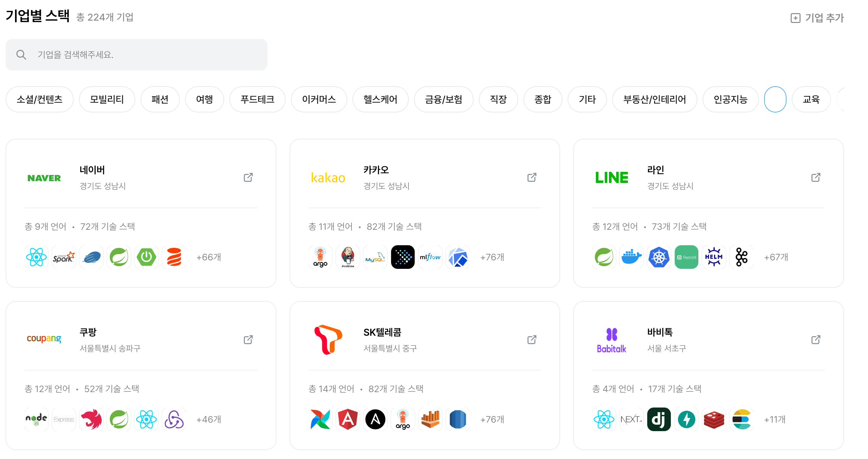Click the kakao logo thumbnail
This screenshot has width=868, height=459.
[328, 178]
